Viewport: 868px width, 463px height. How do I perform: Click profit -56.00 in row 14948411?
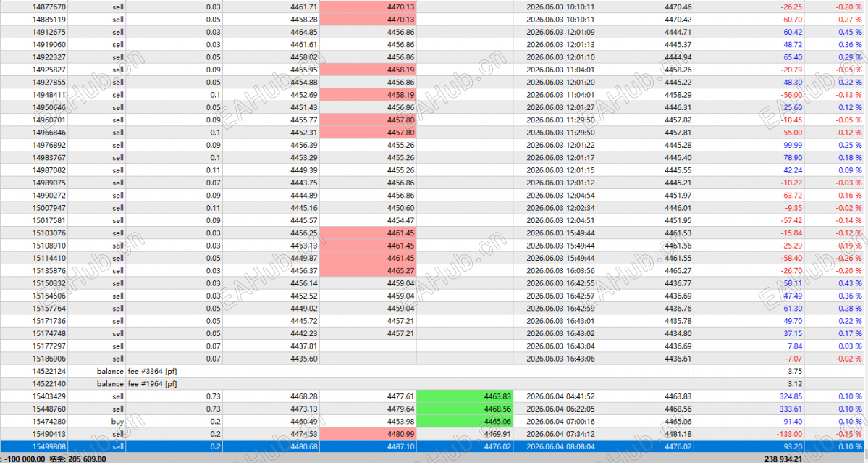[x=791, y=95]
